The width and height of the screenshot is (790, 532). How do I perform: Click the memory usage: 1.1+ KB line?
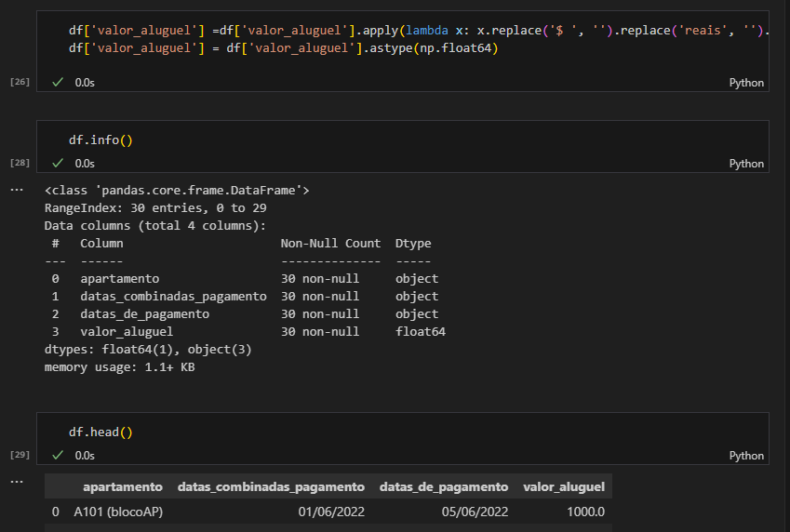[119, 367]
